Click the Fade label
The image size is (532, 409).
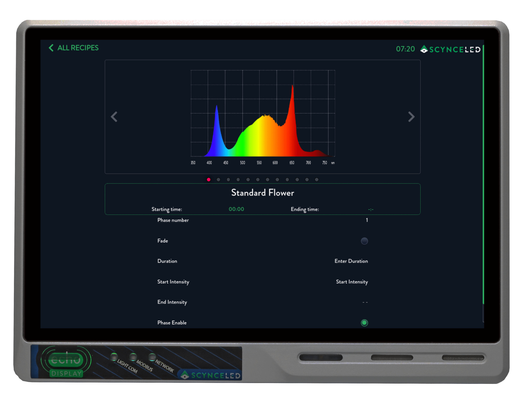(163, 241)
